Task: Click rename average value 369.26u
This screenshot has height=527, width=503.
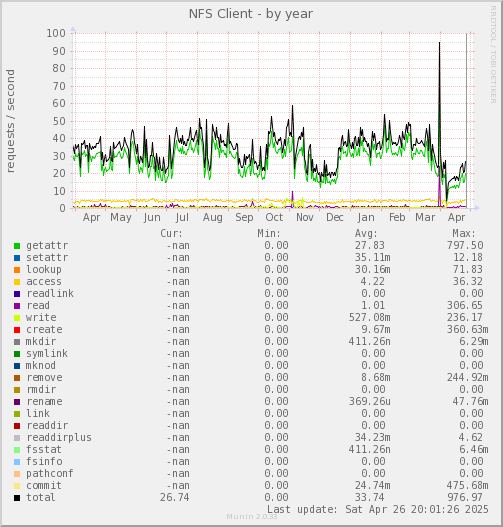Action: (x=370, y=402)
